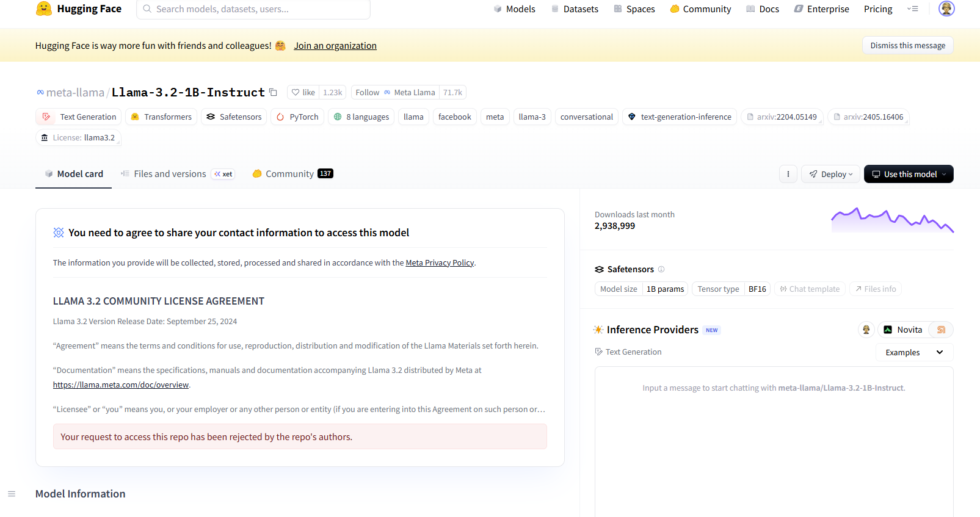
Task: Click the downloads trend chart
Action: coord(892,220)
